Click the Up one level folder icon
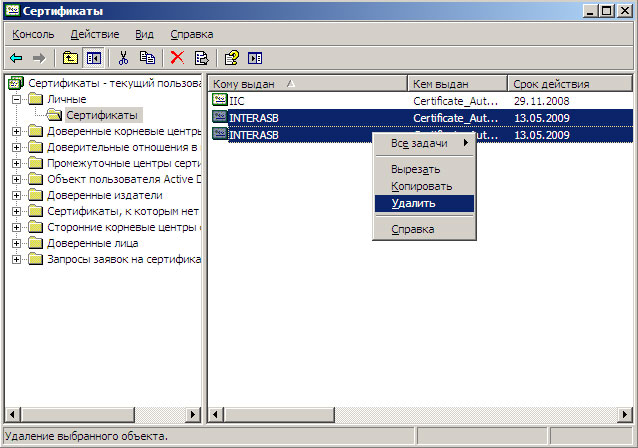Image resolution: width=638 pixels, height=448 pixels. [70, 58]
